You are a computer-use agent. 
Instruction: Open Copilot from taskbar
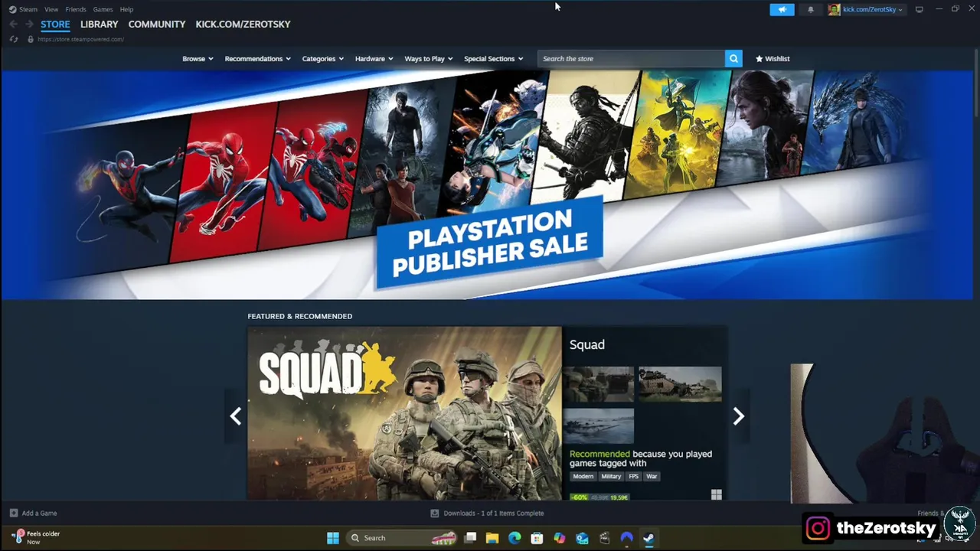[x=560, y=538]
